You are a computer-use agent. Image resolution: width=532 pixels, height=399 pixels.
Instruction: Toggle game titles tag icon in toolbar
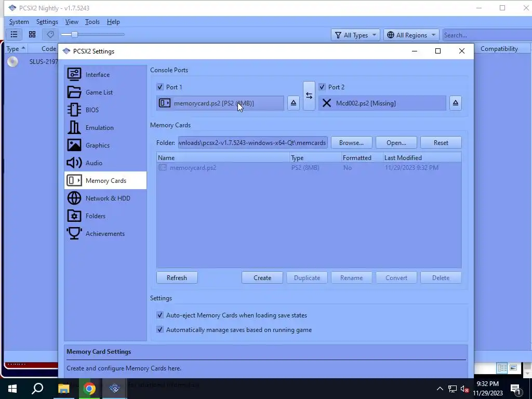50,34
